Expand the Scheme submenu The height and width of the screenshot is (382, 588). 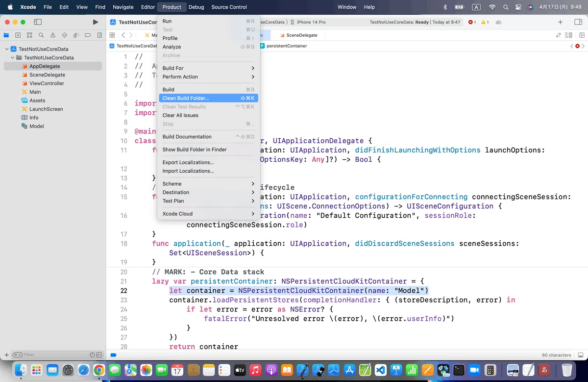(x=208, y=184)
